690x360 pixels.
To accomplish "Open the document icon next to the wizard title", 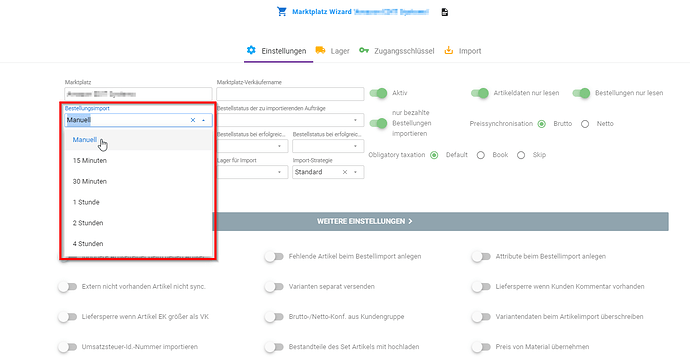I will tap(445, 12).
